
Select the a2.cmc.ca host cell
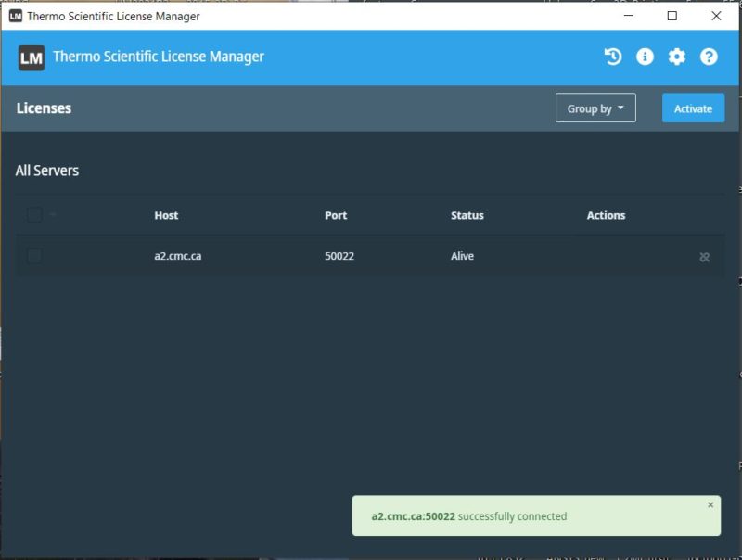tap(177, 256)
